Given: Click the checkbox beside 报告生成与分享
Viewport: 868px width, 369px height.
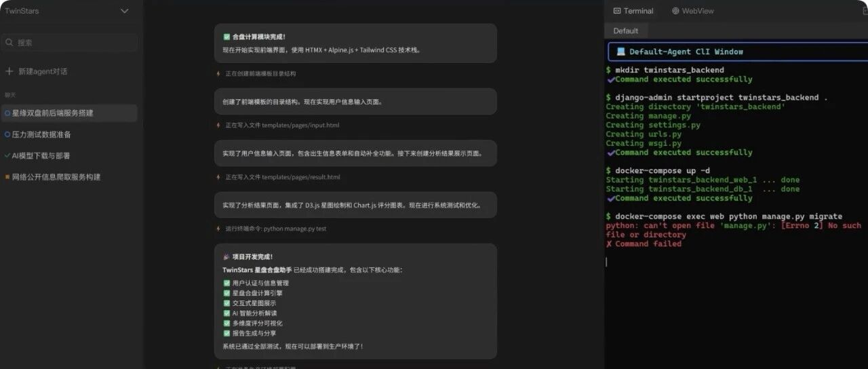Looking at the screenshot, I should click(226, 334).
